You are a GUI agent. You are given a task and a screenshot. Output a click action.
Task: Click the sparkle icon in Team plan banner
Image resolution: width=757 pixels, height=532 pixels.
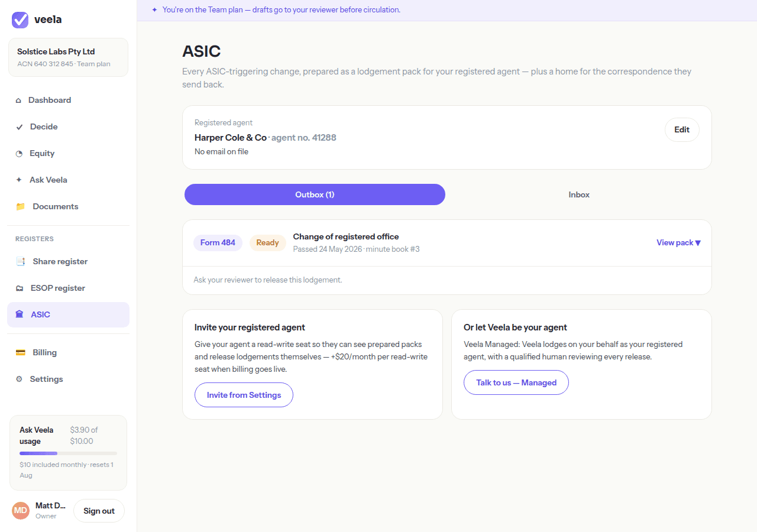(154, 10)
